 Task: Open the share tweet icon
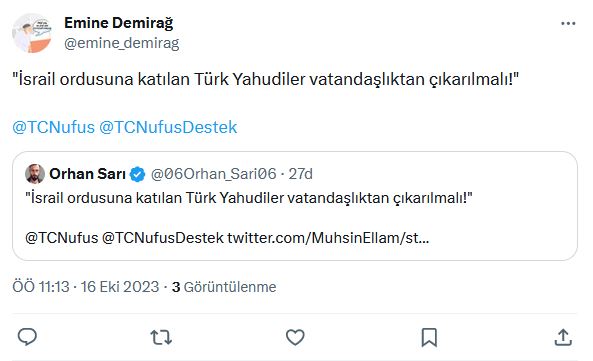[x=563, y=337]
